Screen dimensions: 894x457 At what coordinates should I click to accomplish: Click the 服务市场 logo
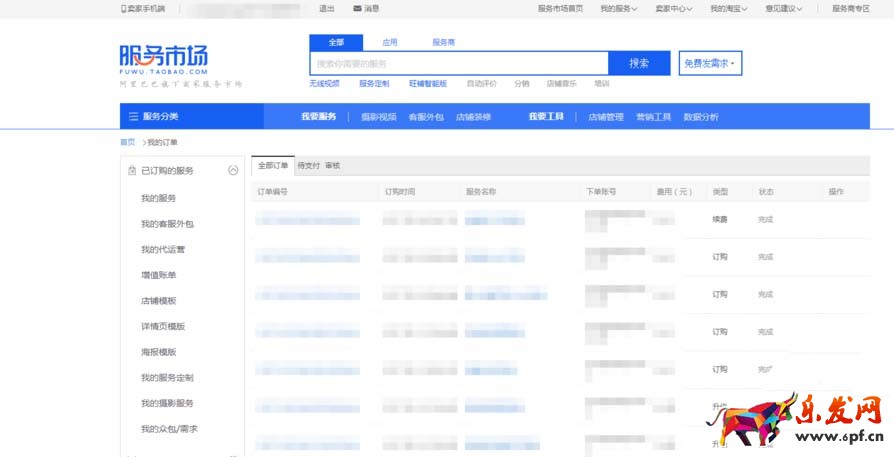[163, 57]
